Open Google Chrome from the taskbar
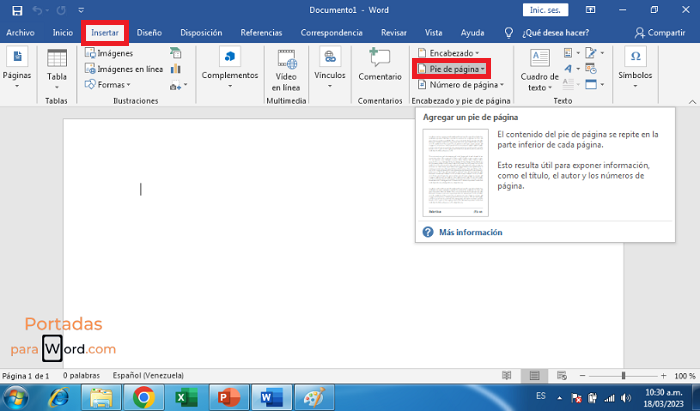This screenshot has width=700, height=411. pyautogui.click(x=143, y=398)
